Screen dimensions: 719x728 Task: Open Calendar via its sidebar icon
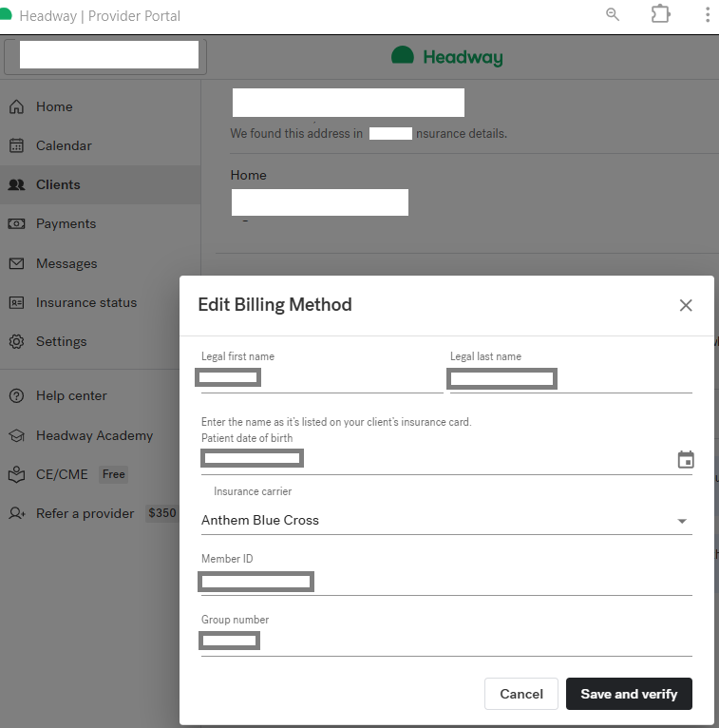[16, 146]
